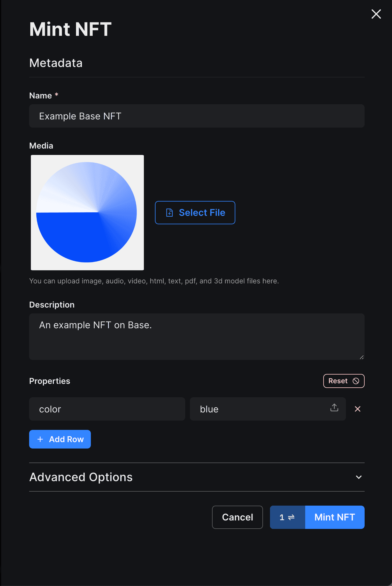
Task: Click the Description box resize handle
Action: coord(361,357)
